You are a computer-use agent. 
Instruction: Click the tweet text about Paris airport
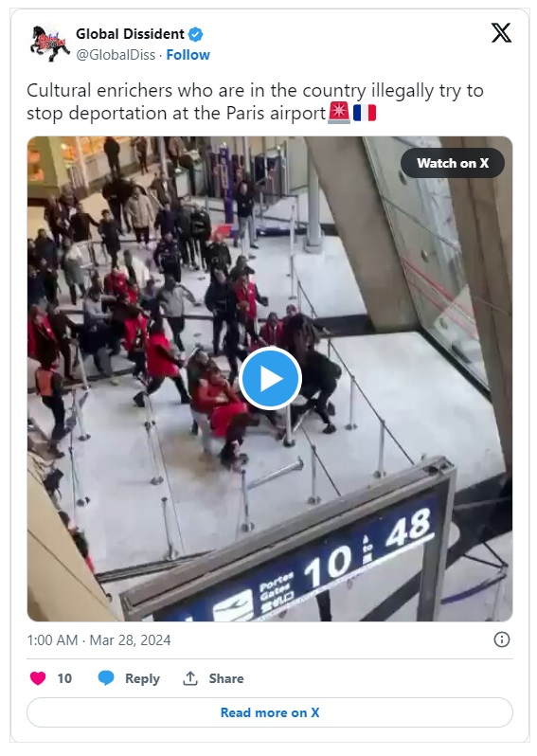pyautogui.click(x=255, y=101)
